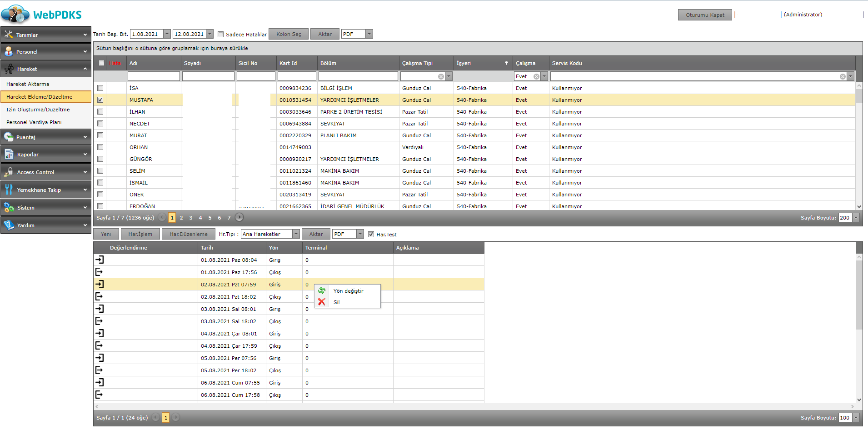Click the exit arrow icon for 01.08.2021 17:56

pyautogui.click(x=100, y=272)
